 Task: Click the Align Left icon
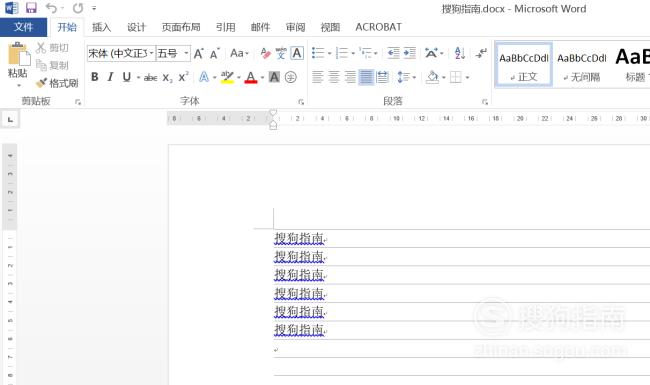click(x=318, y=77)
